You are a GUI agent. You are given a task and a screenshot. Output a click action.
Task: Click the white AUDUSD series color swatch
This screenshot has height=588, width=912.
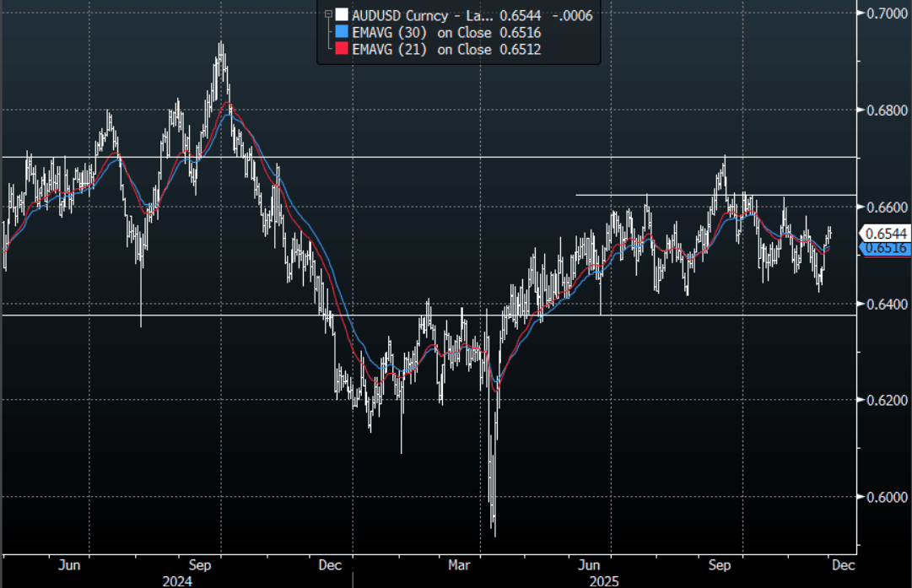pos(341,14)
